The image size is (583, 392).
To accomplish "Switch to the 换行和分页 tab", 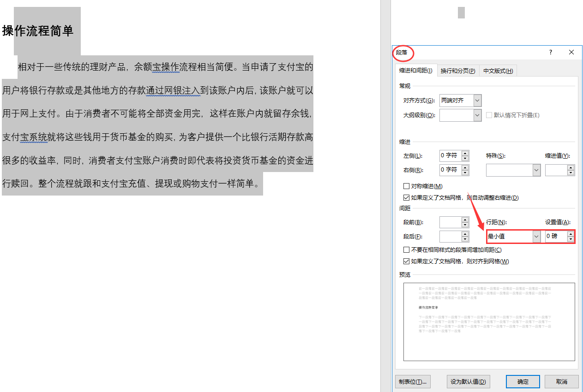I will (457, 71).
